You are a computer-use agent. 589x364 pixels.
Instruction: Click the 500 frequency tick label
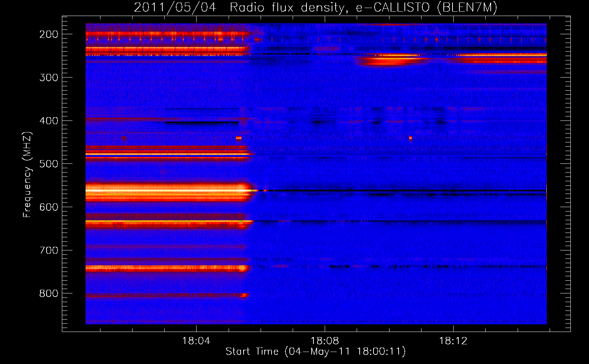pyautogui.click(x=49, y=164)
